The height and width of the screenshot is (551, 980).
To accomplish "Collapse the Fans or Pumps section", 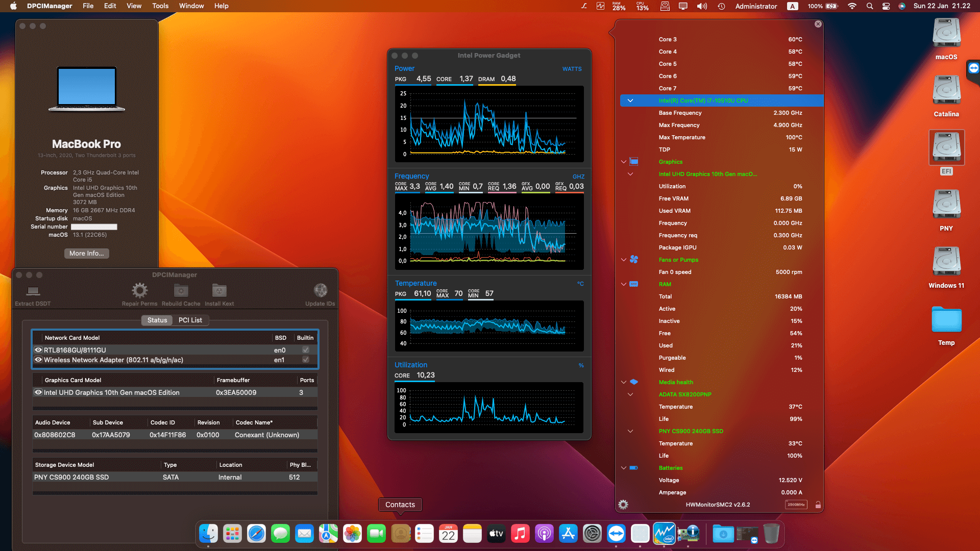I will coord(623,260).
